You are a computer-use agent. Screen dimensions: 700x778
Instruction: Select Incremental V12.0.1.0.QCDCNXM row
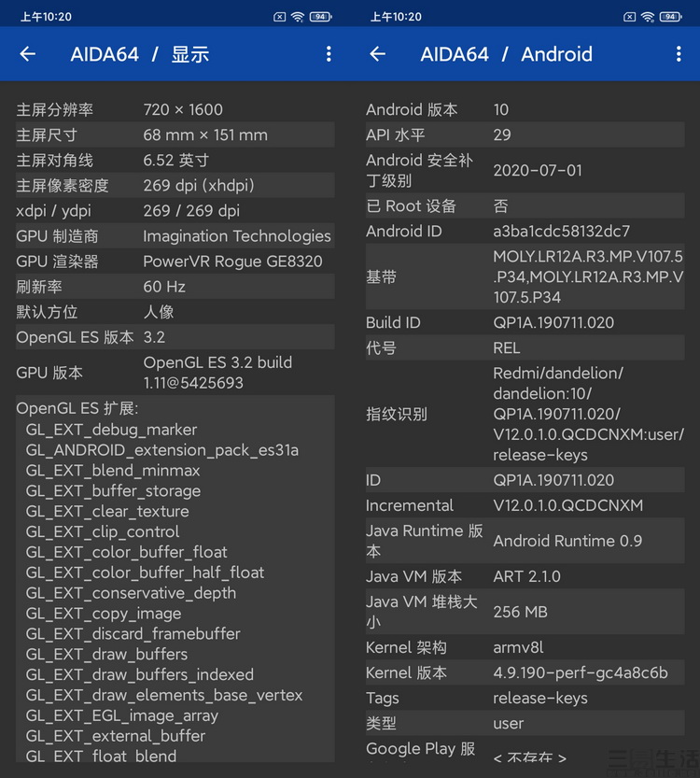pos(525,505)
